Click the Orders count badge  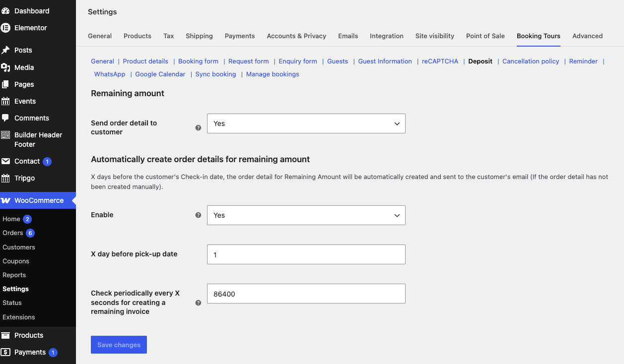pos(30,233)
